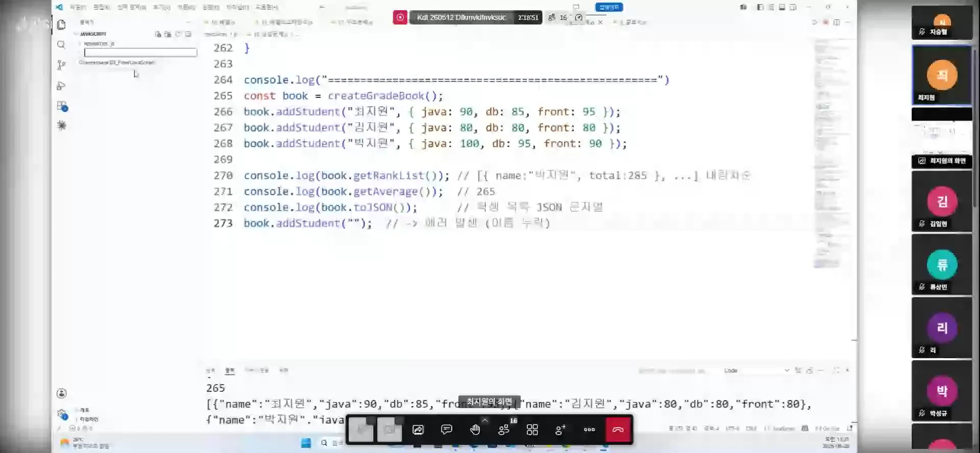Maximize the bottom panel size
Image resolution: width=980 pixels, height=453 pixels.
coord(836,370)
